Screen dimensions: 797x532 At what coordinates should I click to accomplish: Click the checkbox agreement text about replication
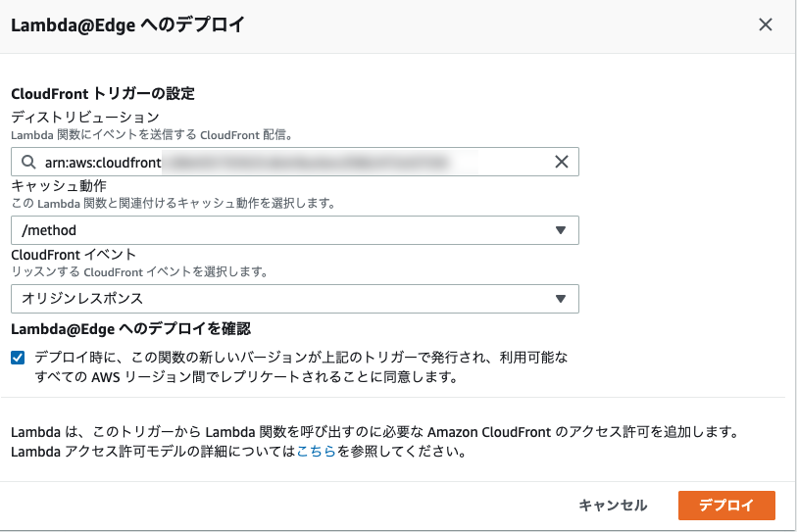click(301, 367)
